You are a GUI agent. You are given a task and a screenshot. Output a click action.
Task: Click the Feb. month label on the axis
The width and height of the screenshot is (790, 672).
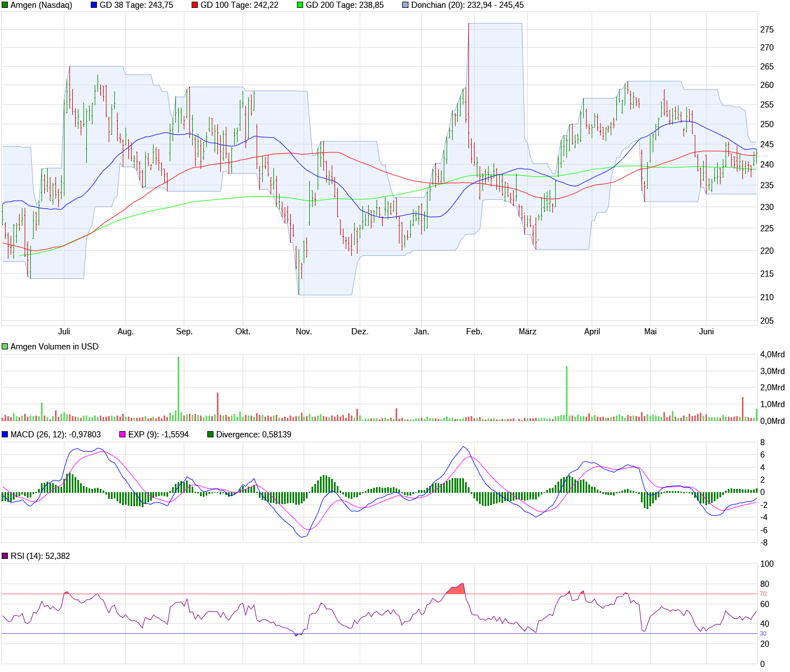point(474,332)
